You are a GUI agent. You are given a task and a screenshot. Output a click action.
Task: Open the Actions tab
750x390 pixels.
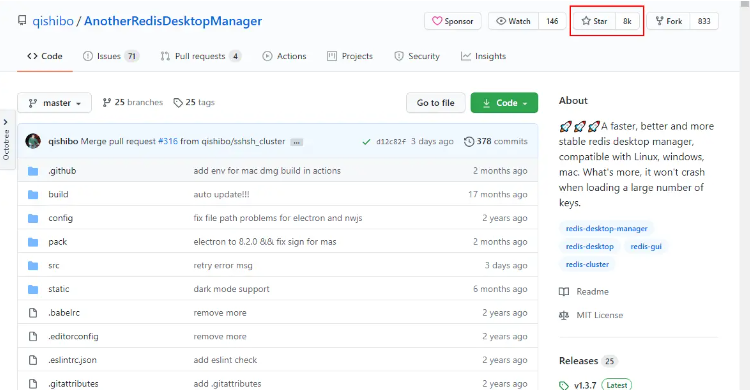click(284, 56)
